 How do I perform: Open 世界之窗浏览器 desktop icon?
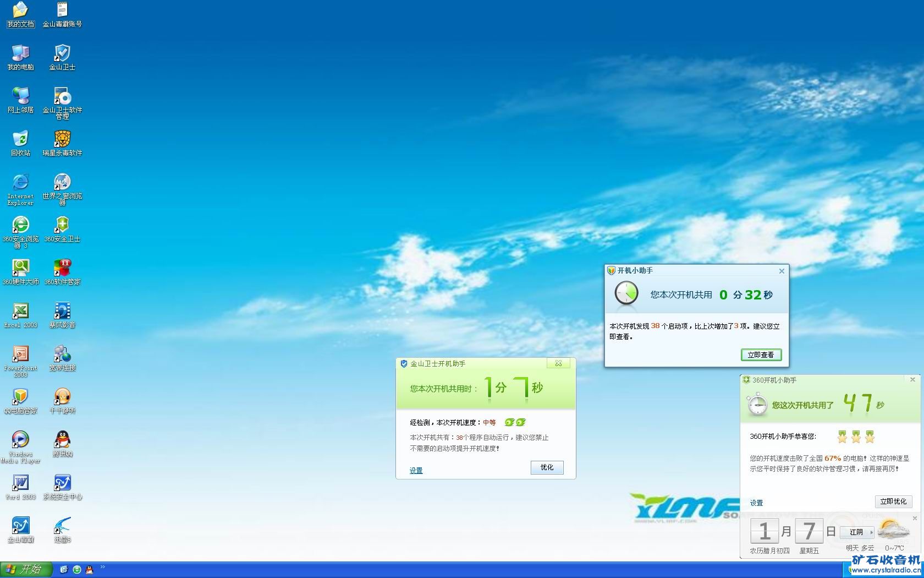click(x=62, y=182)
